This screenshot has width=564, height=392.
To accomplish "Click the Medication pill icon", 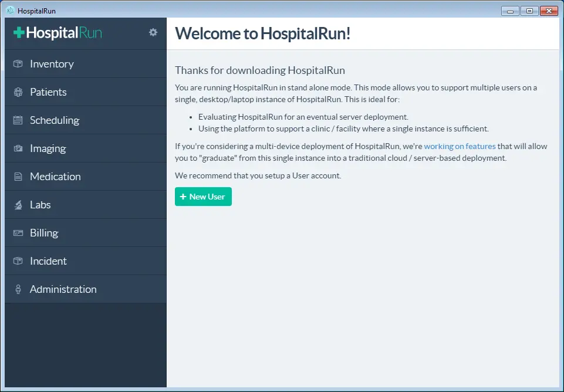I will coord(18,176).
